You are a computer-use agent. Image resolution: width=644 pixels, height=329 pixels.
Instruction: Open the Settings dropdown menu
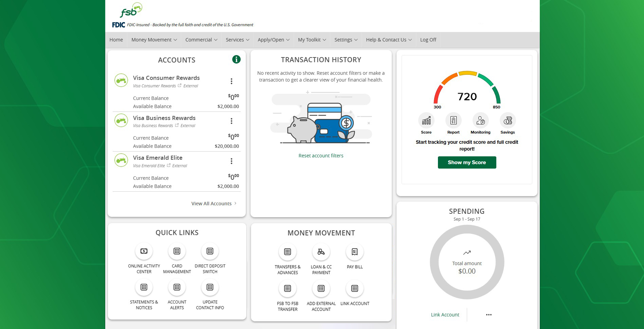point(346,39)
